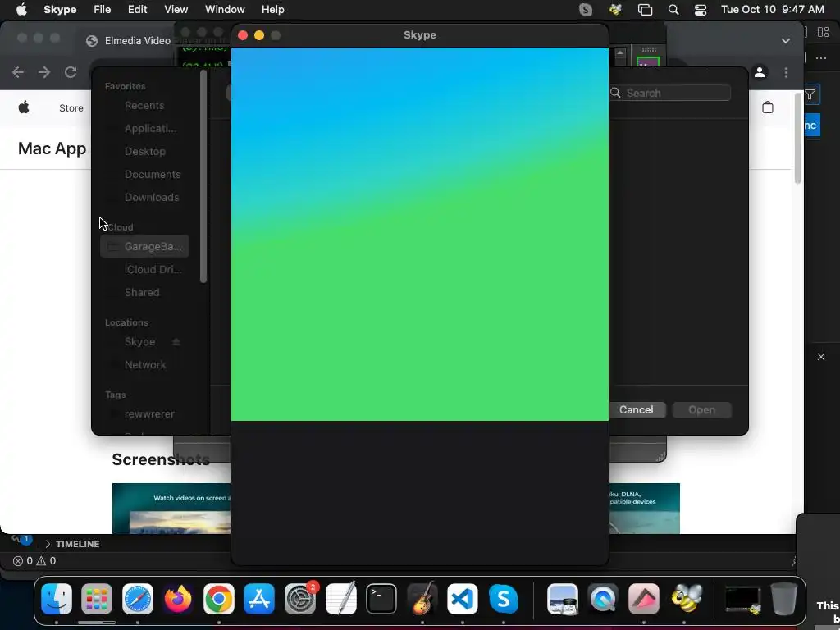This screenshot has width=840, height=630.
Task: Open the Edit menu
Action: pos(137,10)
